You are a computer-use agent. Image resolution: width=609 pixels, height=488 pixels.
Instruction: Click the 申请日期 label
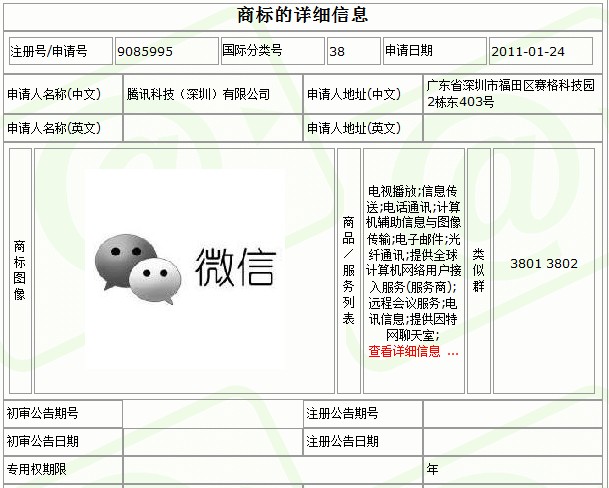[x=409, y=50]
